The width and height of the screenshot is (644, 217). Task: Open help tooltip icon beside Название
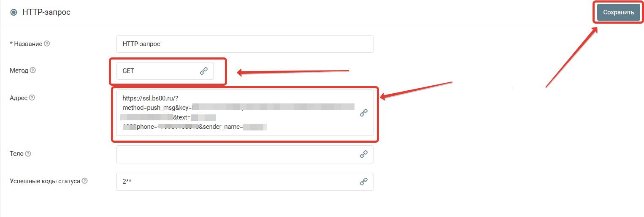47,43
